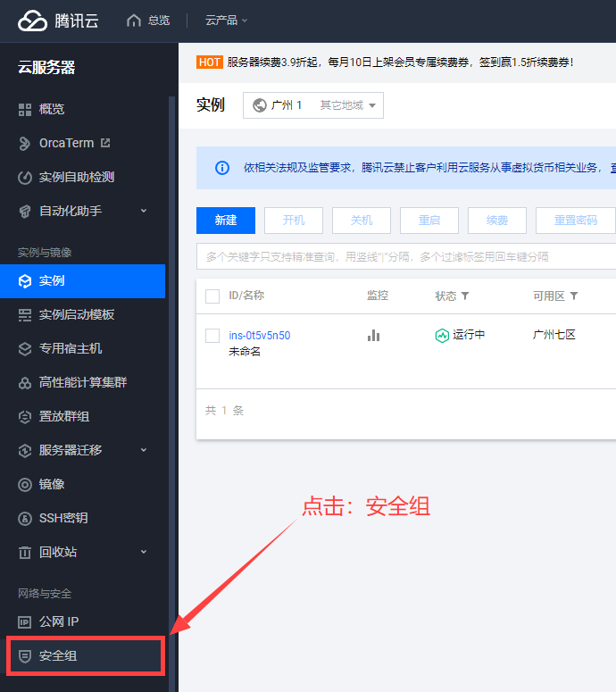Click the keyword search filter field
This screenshot has width=616, height=692.
pyautogui.click(x=402, y=256)
